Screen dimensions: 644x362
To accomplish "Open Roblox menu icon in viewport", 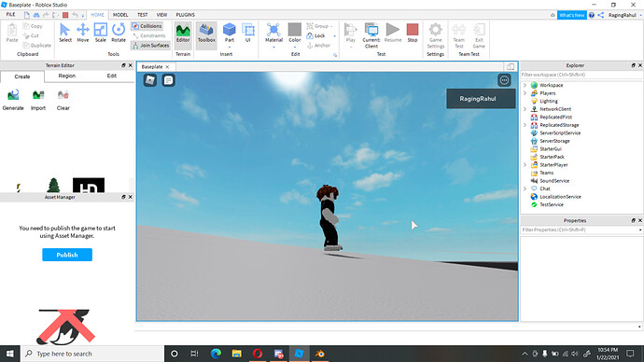I will point(150,80).
